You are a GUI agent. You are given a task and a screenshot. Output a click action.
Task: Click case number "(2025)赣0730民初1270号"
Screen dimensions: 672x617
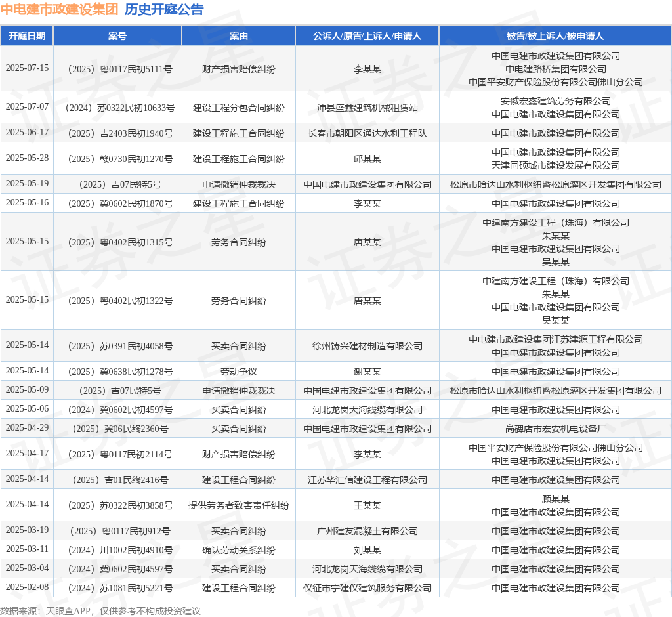coord(117,159)
